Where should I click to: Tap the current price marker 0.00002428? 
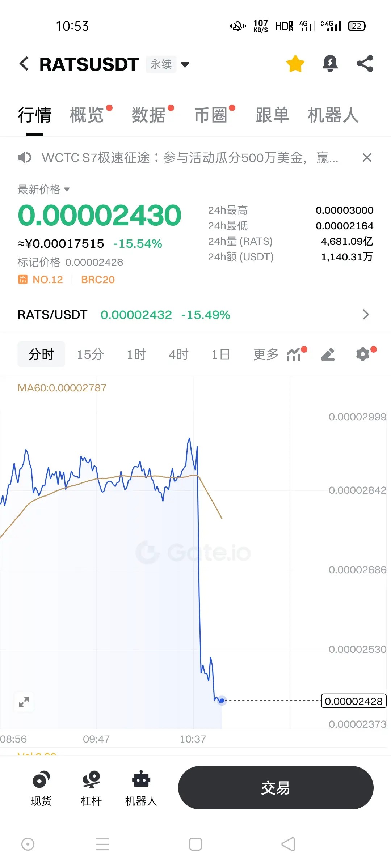pyautogui.click(x=354, y=701)
